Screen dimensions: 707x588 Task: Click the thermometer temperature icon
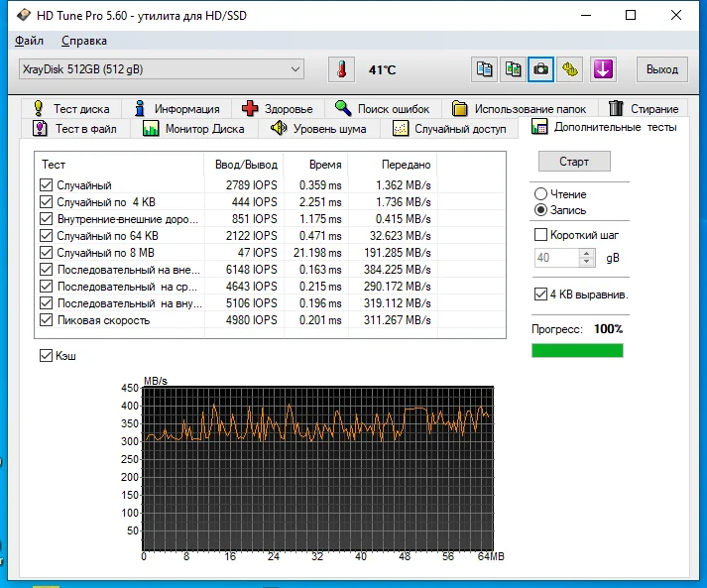341,69
